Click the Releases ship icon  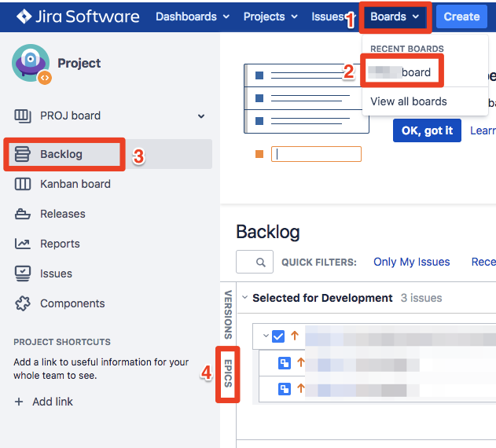click(23, 214)
